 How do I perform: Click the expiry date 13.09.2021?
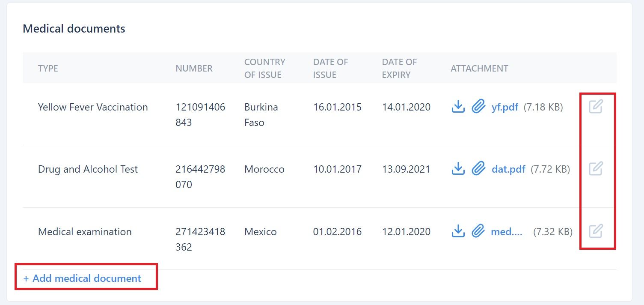(406, 169)
